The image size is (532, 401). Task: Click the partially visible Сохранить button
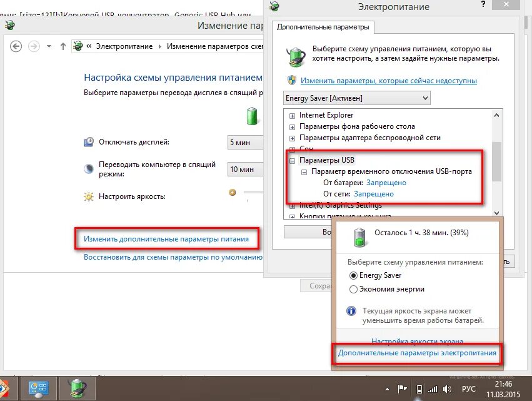(316, 286)
